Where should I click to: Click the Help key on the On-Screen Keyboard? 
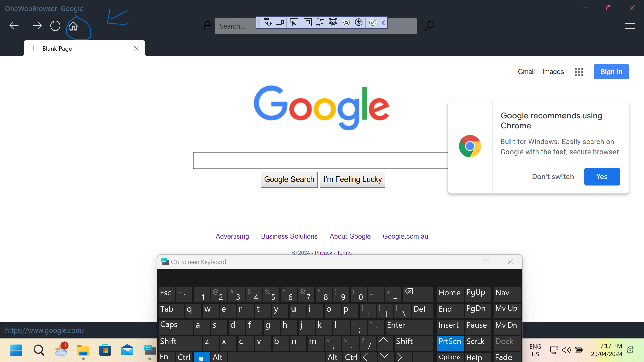tap(478, 357)
